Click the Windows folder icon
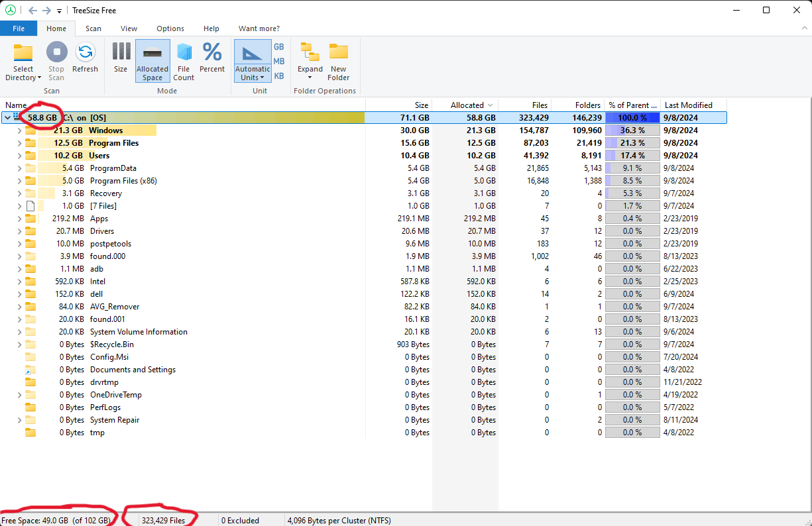This screenshot has height=526, width=812. coord(30,131)
